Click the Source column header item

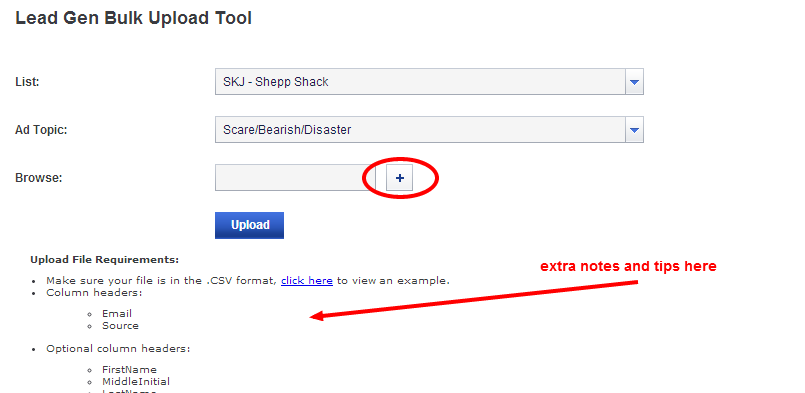click(120, 326)
